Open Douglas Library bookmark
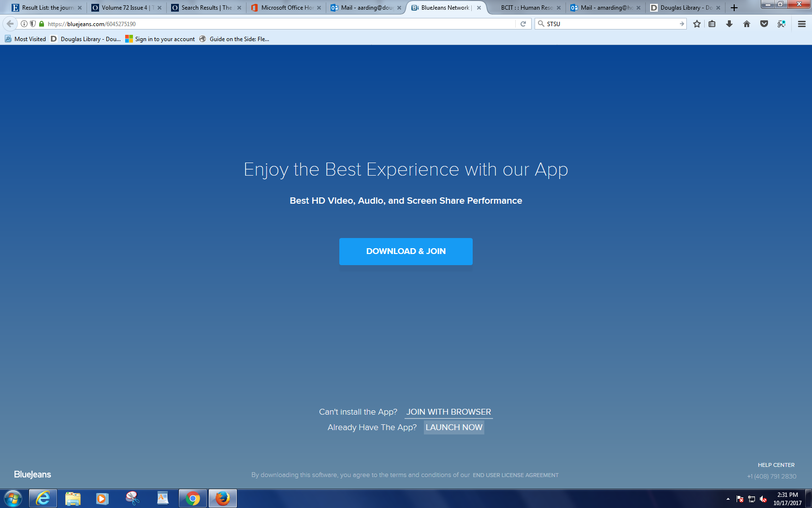Image resolution: width=812 pixels, height=508 pixels. tap(86, 39)
